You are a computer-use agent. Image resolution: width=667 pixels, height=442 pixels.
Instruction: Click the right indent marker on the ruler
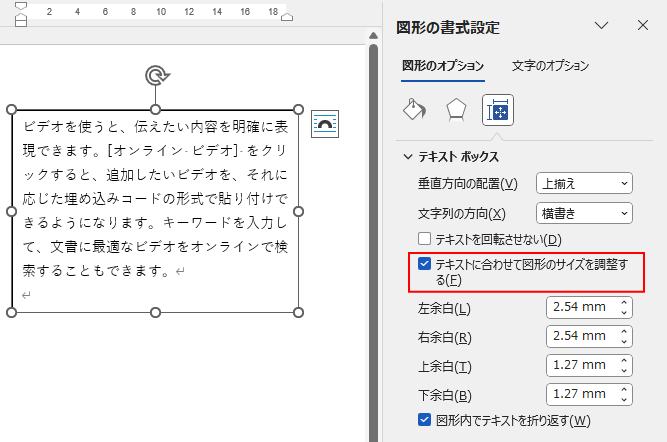pyautogui.click(x=288, y=17)
